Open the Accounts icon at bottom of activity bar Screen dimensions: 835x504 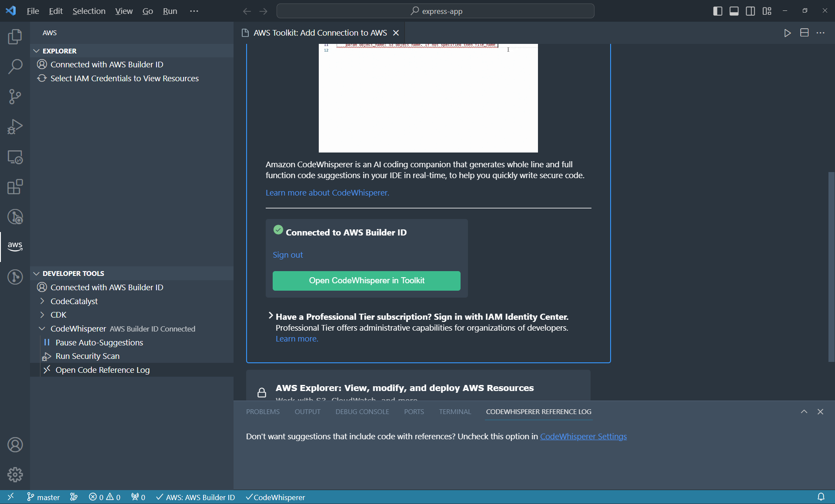[x=15, y=444]
